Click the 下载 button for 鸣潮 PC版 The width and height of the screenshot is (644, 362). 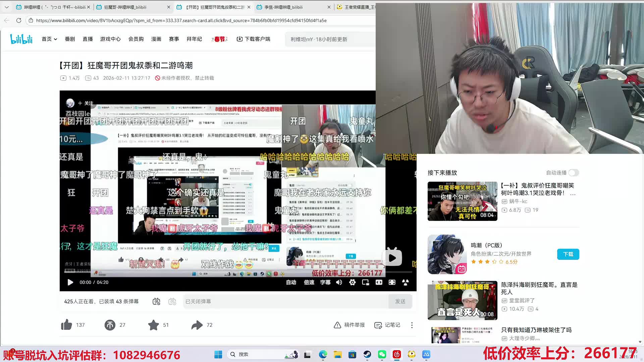point(568,254)
